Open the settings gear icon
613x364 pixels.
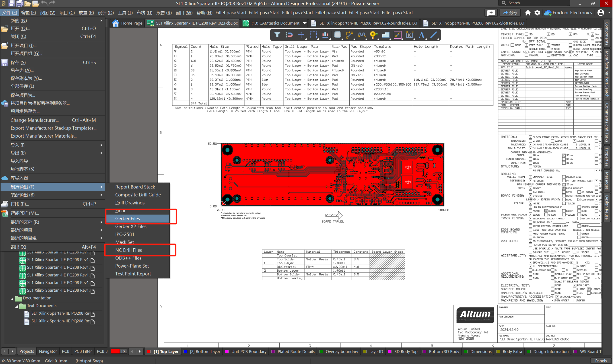[537, 13]
